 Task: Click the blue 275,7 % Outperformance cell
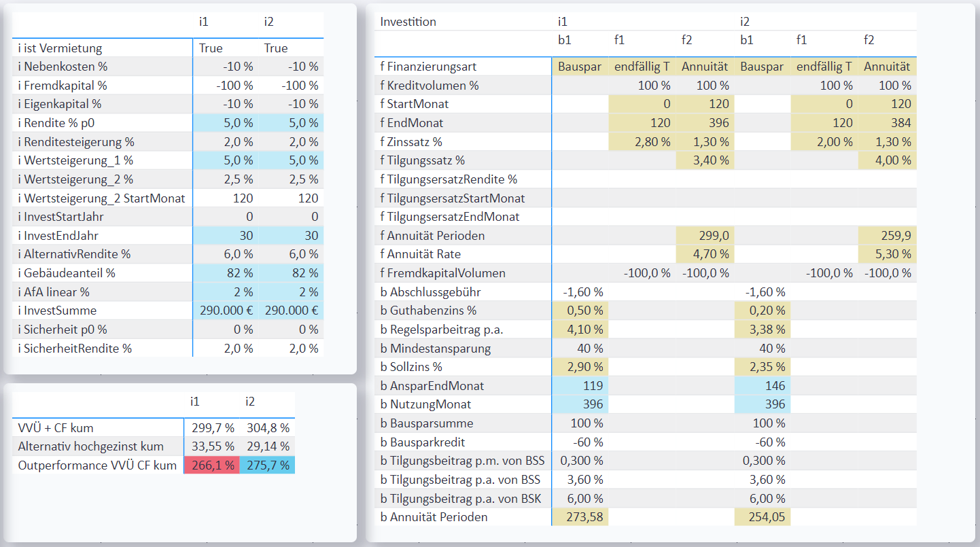[267, 465]
